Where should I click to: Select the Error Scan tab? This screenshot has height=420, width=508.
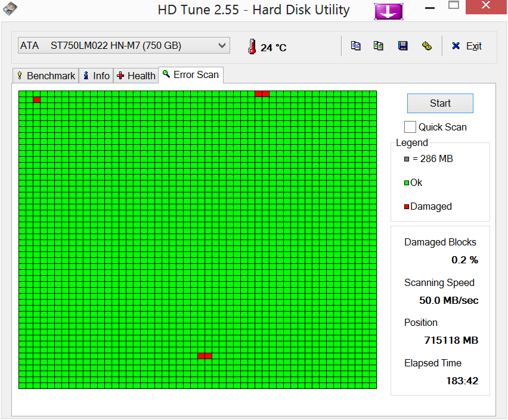click(191, 75)
